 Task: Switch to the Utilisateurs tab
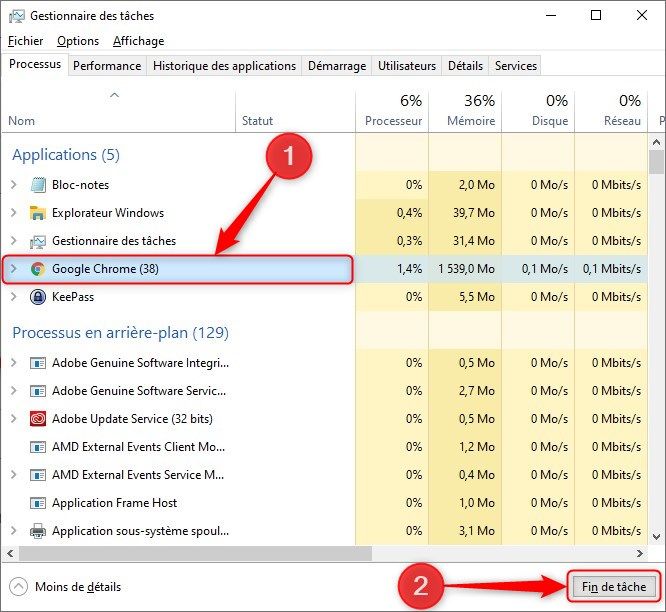coord(407,66)
